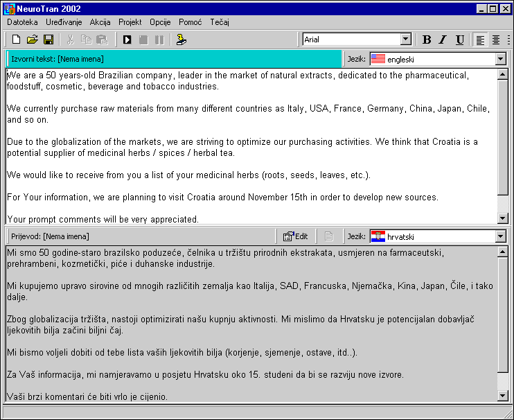Start translation with the play icon
Image resolution: width=514 pixels, height=420 pixels.
tap(127, 40)
